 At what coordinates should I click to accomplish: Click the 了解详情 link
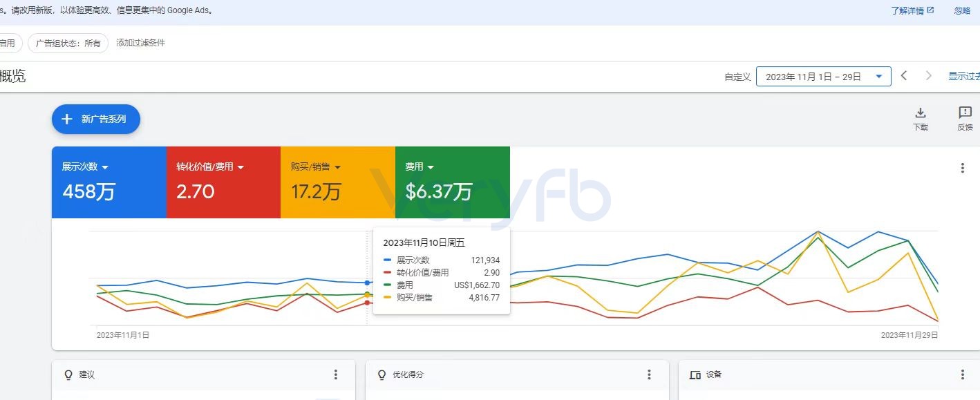pos(907,10)
